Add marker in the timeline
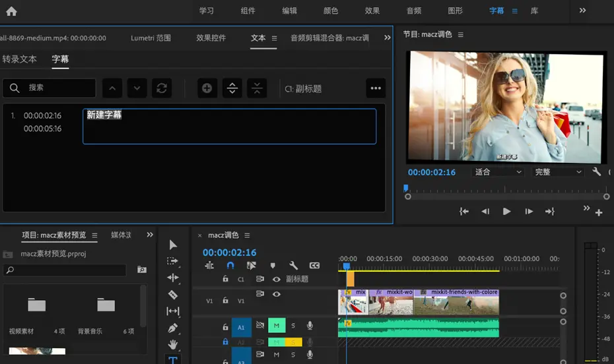This screenshot has width=614, height=364. click(273, 266)
